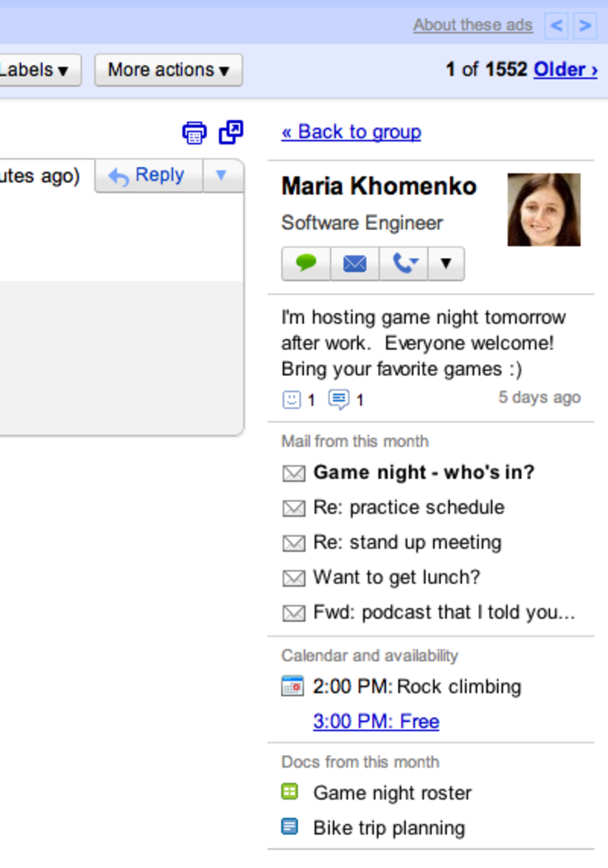Open the More actions dropdown
Viewport: 608px width, 868px height.
point(168,70)
